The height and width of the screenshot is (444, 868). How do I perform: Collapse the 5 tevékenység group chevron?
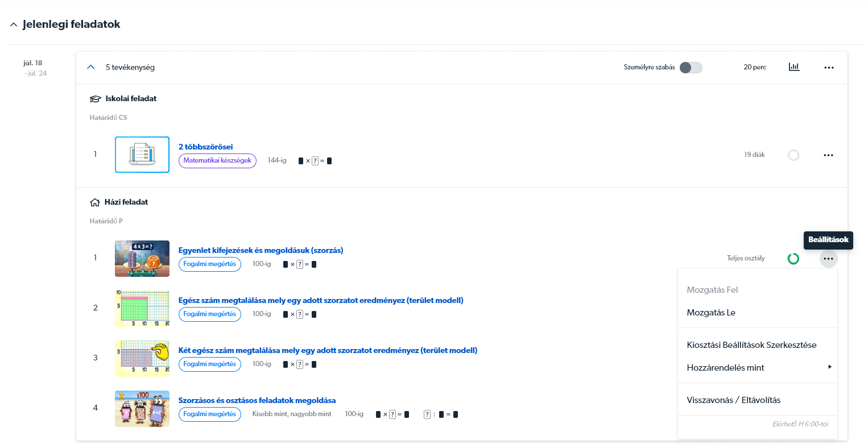(x=90, y=67)
